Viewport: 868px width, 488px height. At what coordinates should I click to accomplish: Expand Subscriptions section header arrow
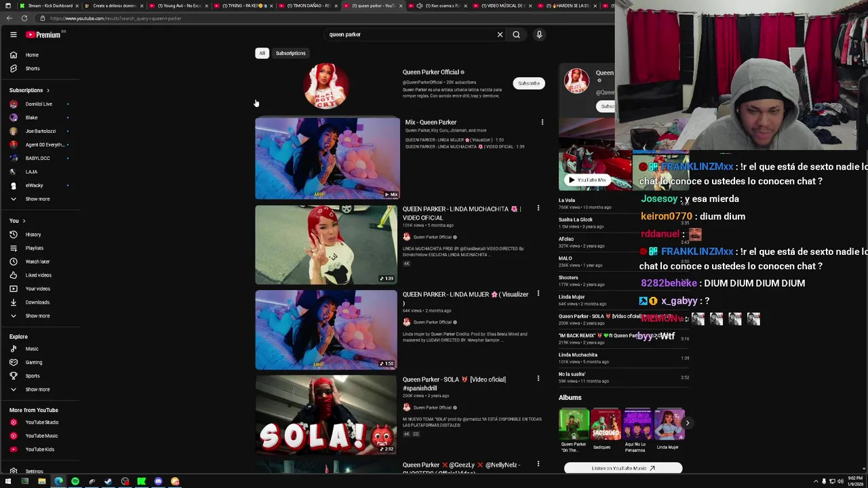click(47, 90)
